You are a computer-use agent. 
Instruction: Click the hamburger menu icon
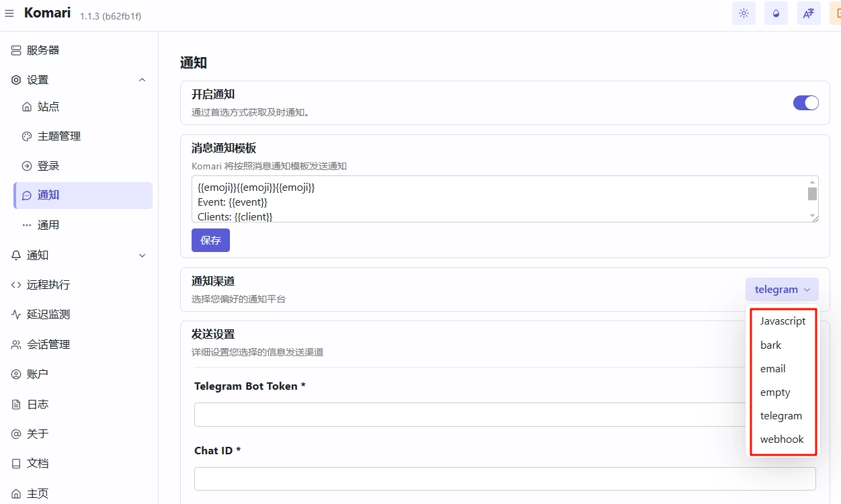pyautogui.click(x=9, y=13)
